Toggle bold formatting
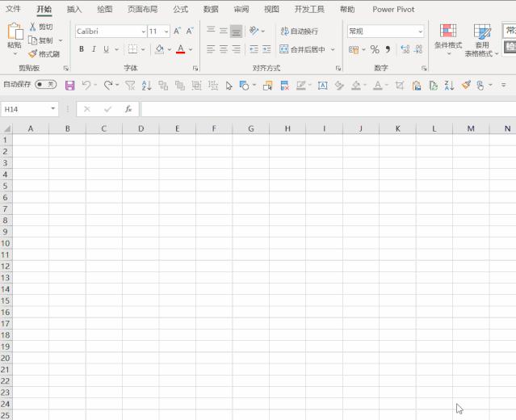516x420 pixels. tap(82, 49)
